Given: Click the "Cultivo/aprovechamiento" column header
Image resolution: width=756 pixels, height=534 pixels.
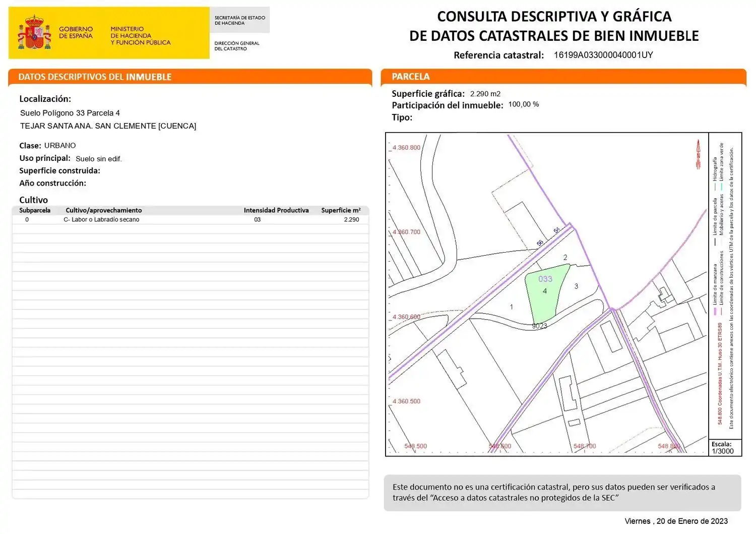Looking at the screenshot, I should tap(104, 210).
